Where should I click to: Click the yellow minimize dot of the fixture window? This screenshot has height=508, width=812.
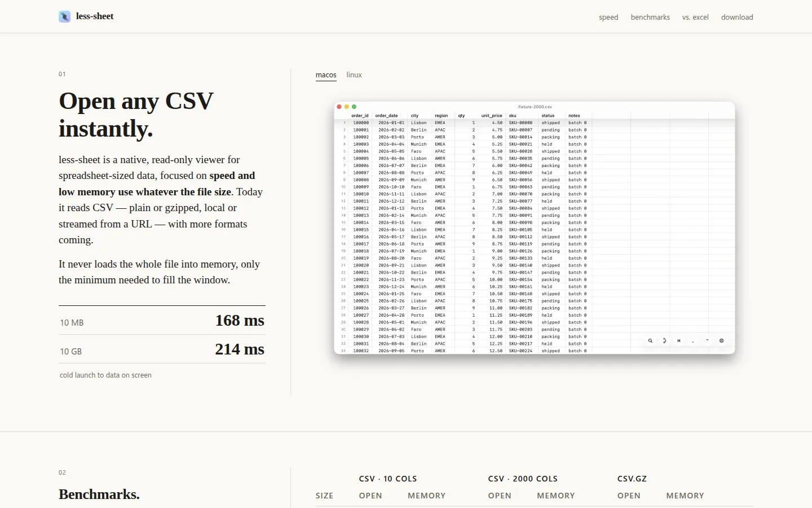point(346,107)
